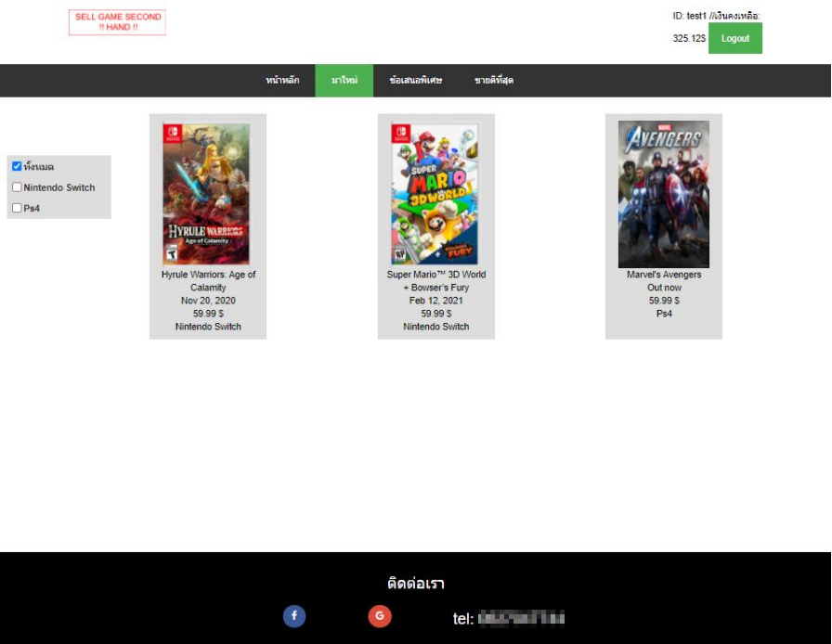Click the Super Mario 3D World + Bowser's Fury title
Image resolution: width=832 pixels, height=644 pixels.
pyautogui.click(x=436, y=280)
